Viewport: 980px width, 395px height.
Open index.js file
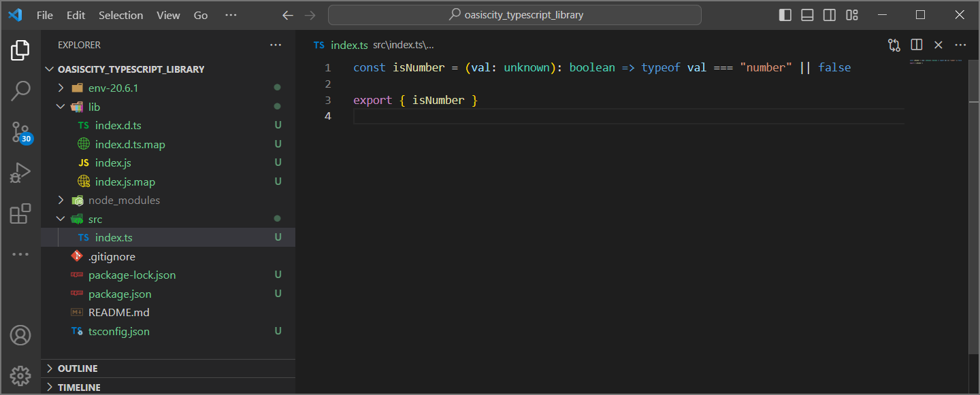tap(168, 162)
